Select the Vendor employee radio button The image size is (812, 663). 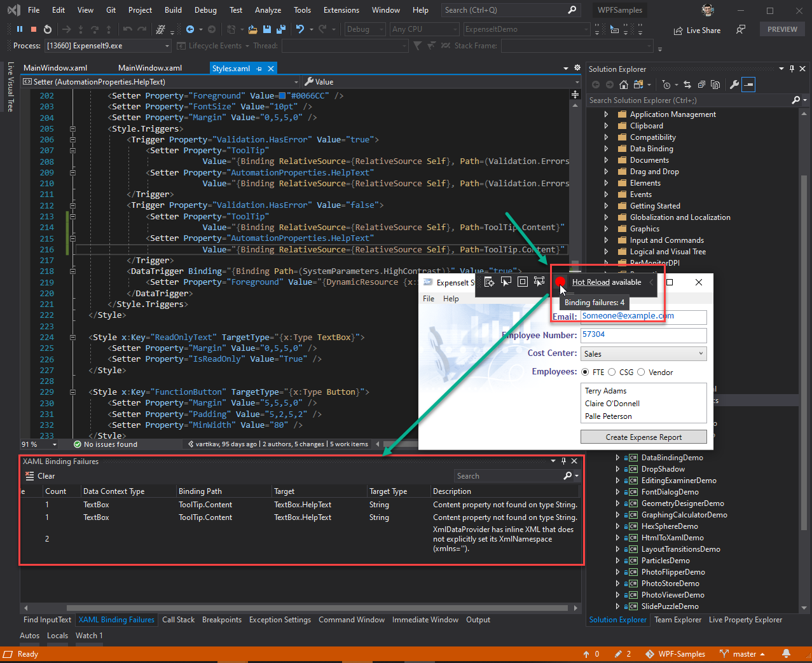pos(641,373)
